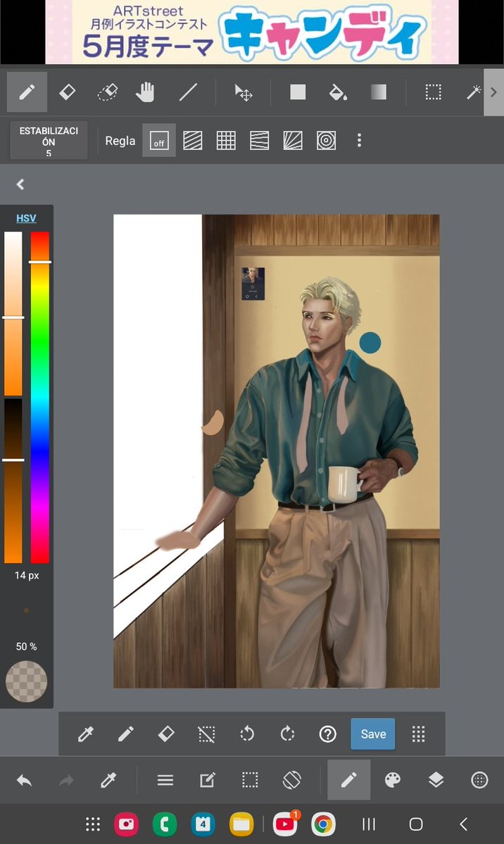Tap the opacity preview circle
Viewport: 504px width, 844px height.
coord(26,681)
